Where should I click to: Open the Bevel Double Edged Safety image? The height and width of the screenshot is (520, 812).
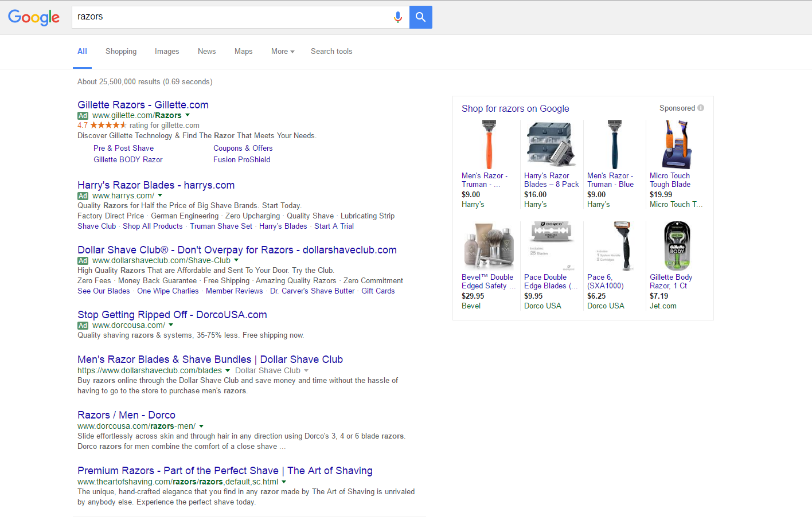pos(489,246)
